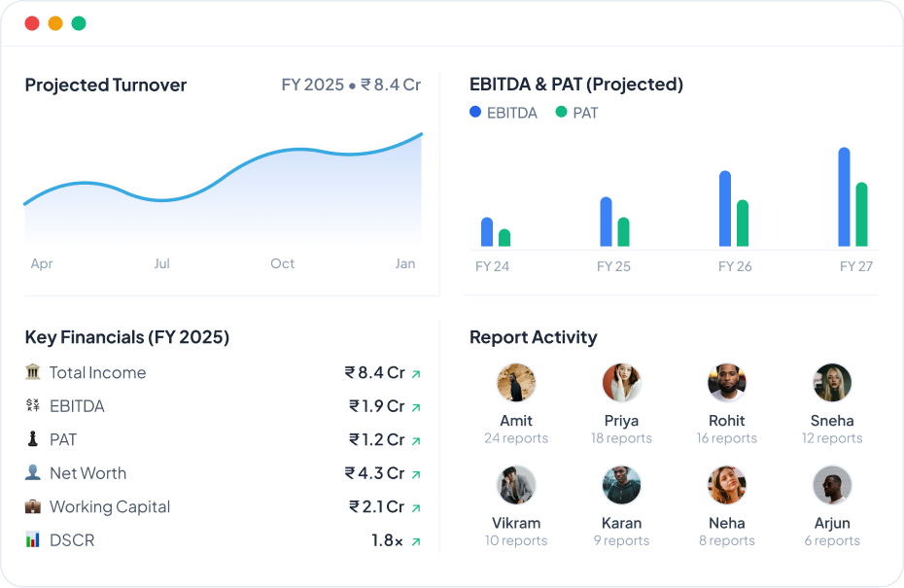Viewport: 904px width, 588px height.
Task: Click the DSCR bar chart icon
Action: 33,539
